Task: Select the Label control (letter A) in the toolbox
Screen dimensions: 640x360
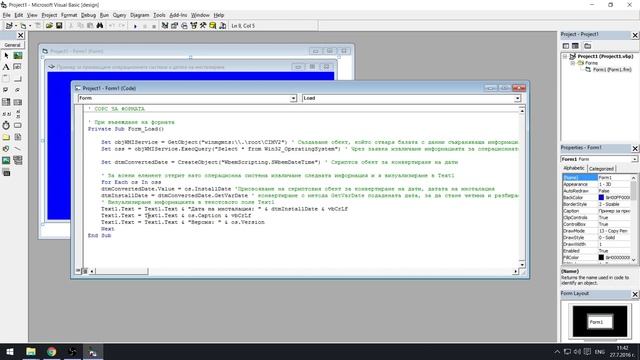Action: coord(6,67)
